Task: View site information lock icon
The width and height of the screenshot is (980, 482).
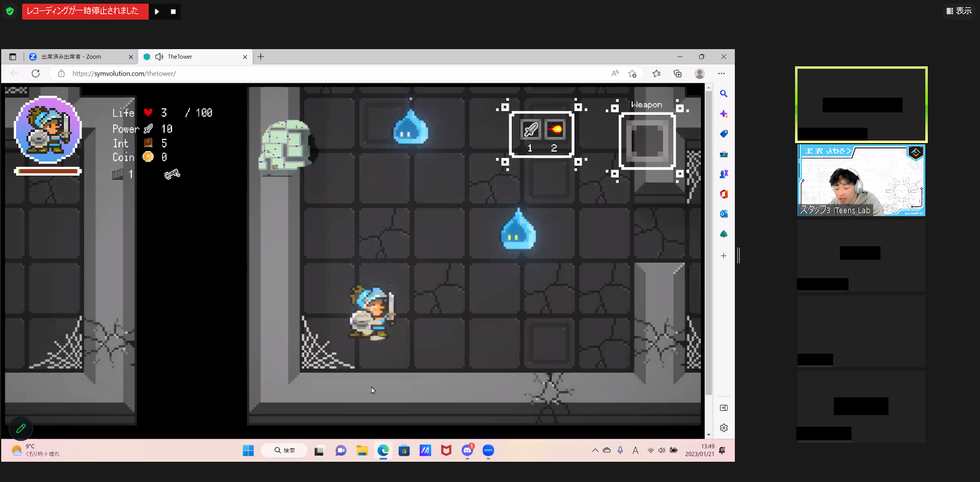Action: pyautogui.click(x=61, y=74)
